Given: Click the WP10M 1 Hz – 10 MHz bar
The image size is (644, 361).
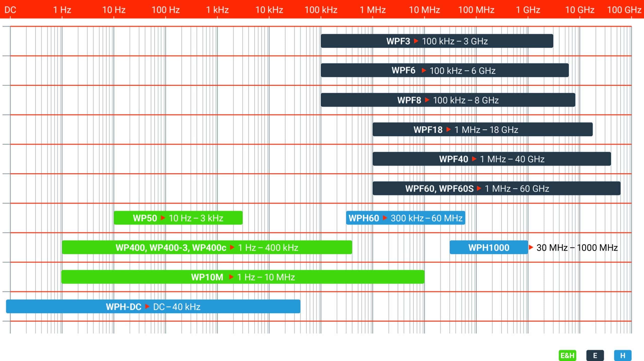Looking at the screenshot, I should point(243,277).
